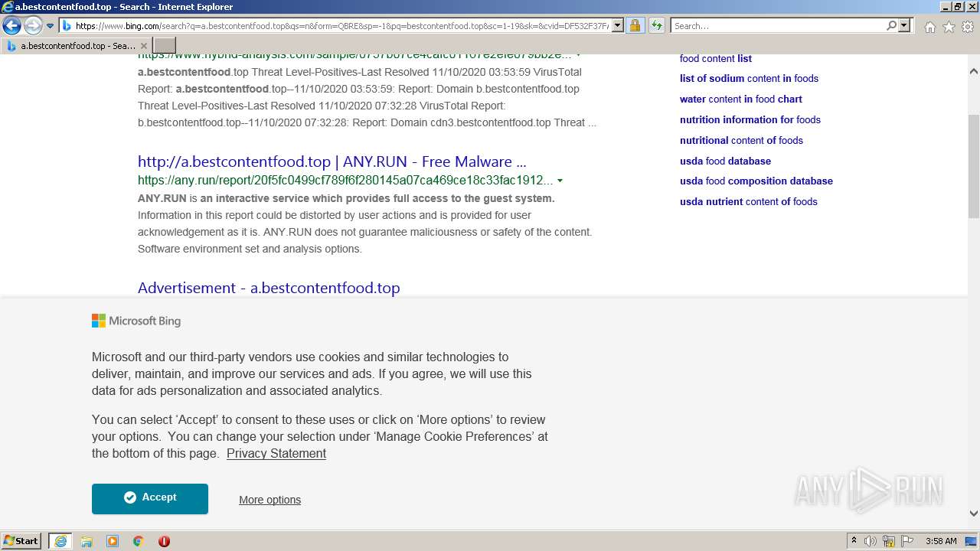Expand the any.run report URL dropdown arrow
980x551 pixels.
(560, 181)
